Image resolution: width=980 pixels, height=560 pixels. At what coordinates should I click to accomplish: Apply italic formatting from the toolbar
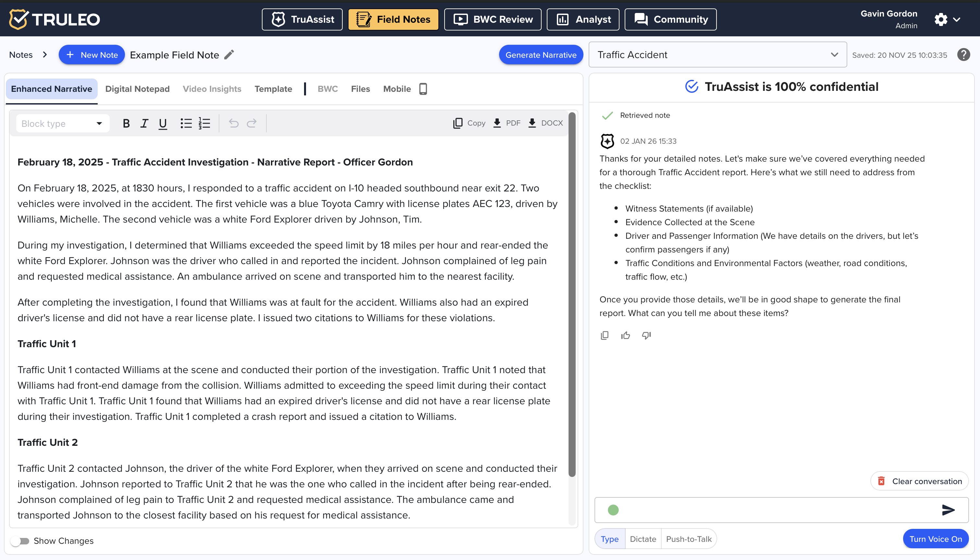(x=144, y=123)
